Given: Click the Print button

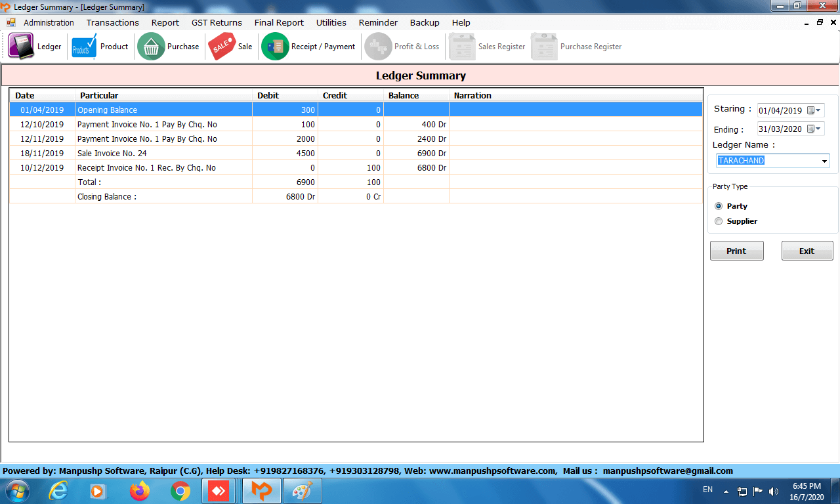Looking at the screenshot, I should 736,251.
